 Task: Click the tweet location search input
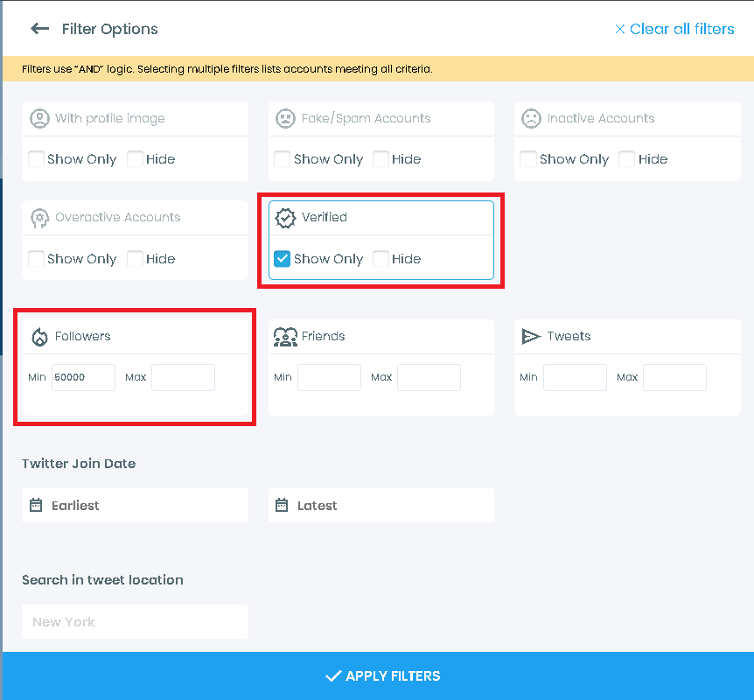click(135, 621)
